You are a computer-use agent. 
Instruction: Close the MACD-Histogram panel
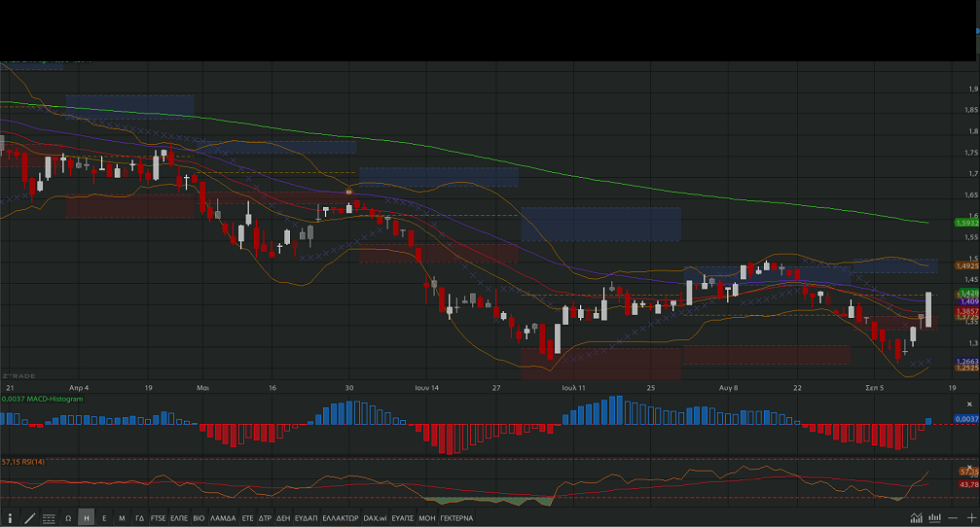(969, 404)
